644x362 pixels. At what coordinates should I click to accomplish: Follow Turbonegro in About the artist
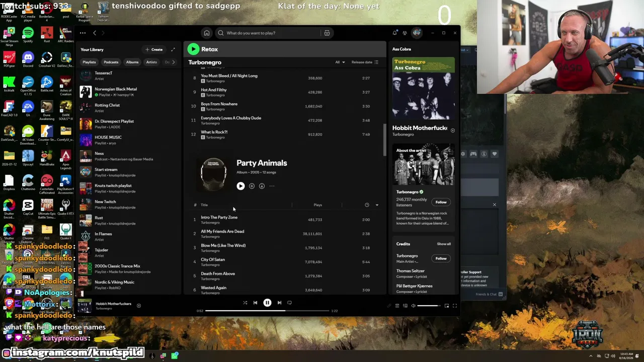(x=441, y=202)
